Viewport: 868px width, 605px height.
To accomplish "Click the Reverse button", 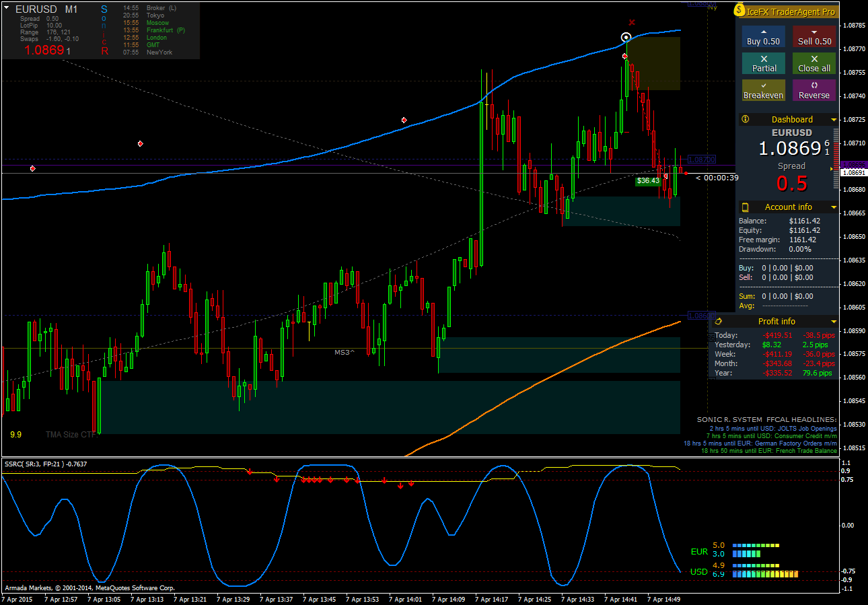I will tap(814, 90).
